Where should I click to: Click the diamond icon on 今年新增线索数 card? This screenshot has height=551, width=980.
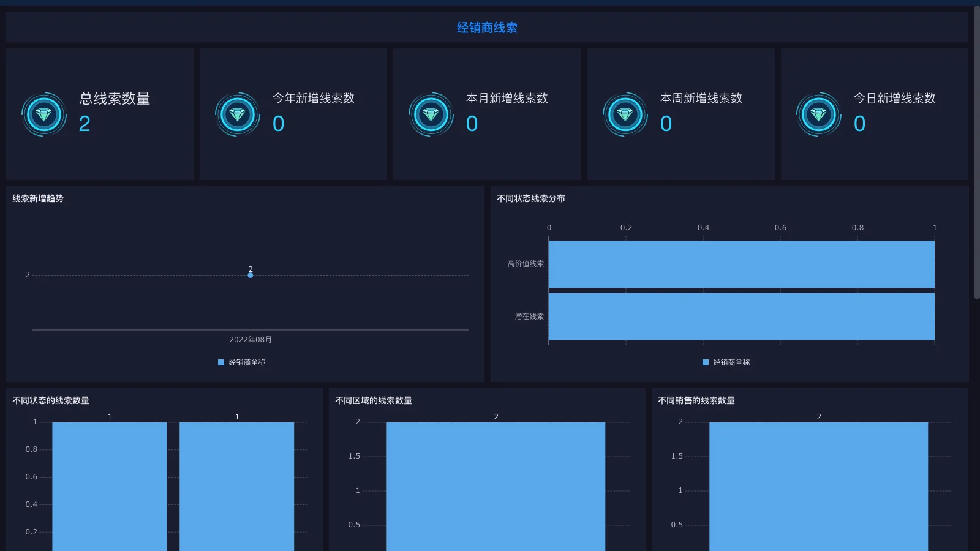pos(237,114)
